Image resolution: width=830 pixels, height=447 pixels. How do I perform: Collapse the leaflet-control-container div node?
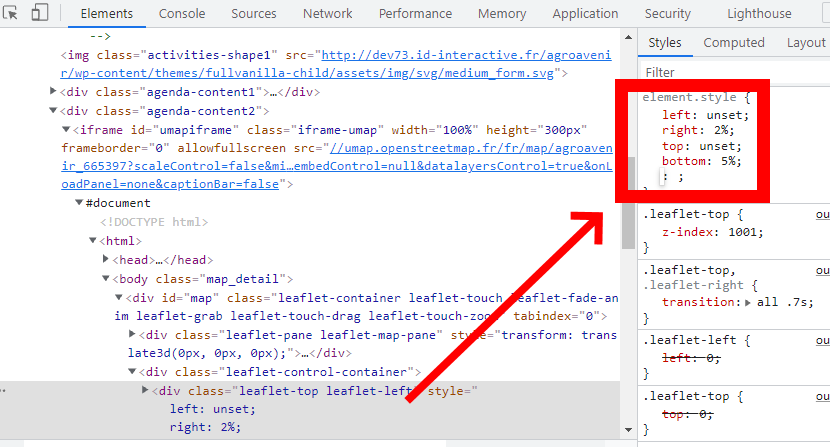pyautogui.click(x=132, y=372)
